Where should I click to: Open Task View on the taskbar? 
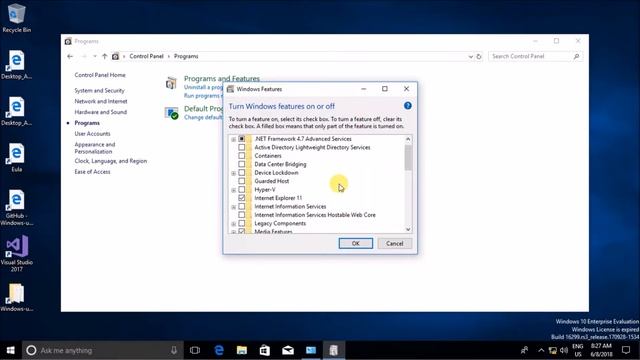[x=195, y=350]
